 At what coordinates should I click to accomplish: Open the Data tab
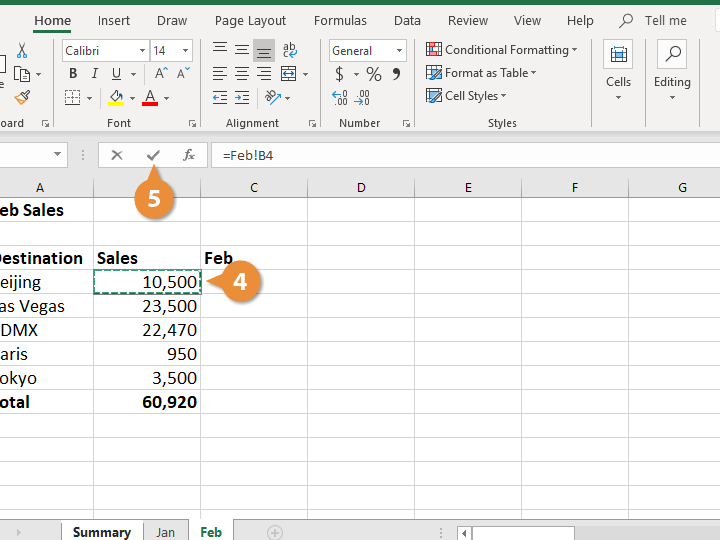[x=407, y=21]
